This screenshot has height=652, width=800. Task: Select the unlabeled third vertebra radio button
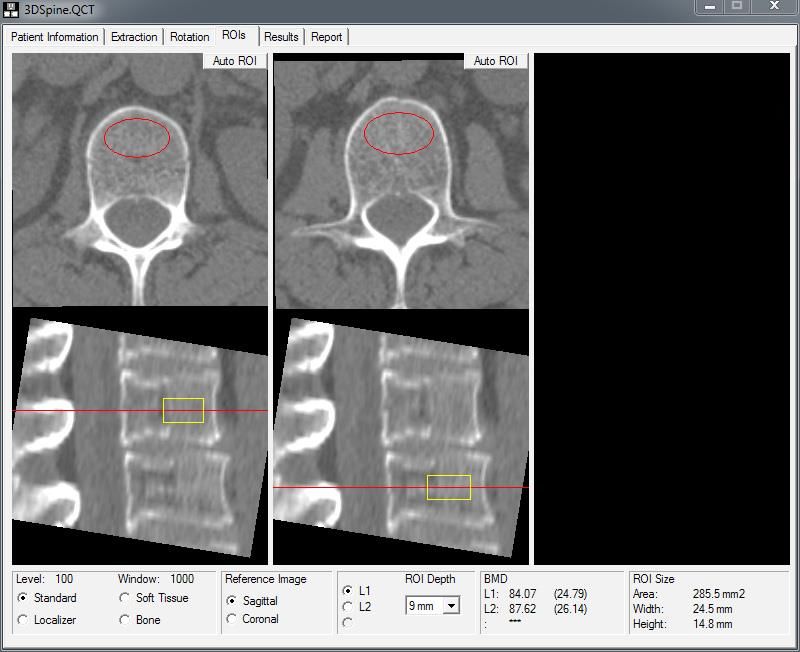348,622
